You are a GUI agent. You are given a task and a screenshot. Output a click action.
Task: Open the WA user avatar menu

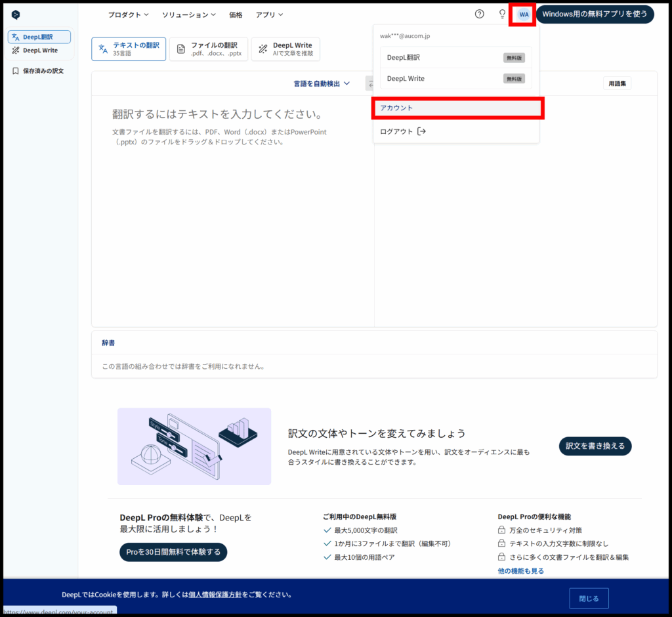click(524, 14)
